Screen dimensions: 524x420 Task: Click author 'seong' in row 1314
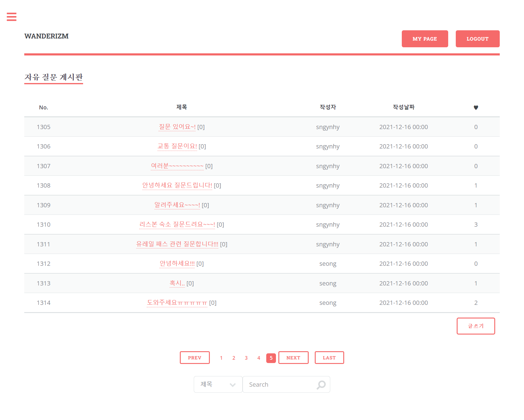(x=328, y=303)
